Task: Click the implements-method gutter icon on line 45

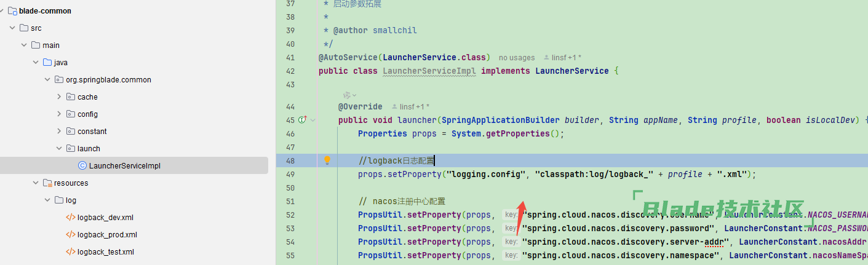Action: tap(302, 120)
